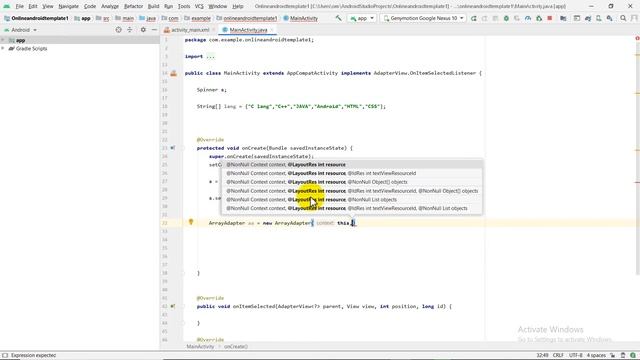The height and width of the screenshot is (360, 640).
Task: Click the gutter icon beside onItemSelected
Action: point(173,306)
